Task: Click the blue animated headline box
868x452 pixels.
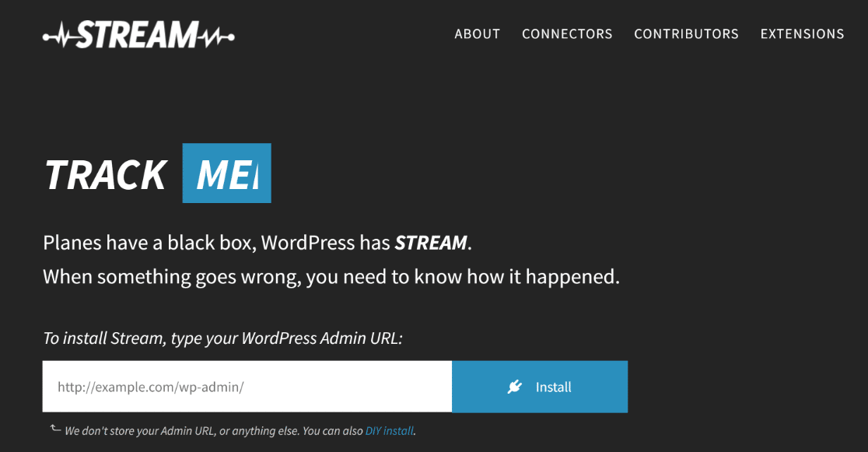Action: (x=227, y=173)
